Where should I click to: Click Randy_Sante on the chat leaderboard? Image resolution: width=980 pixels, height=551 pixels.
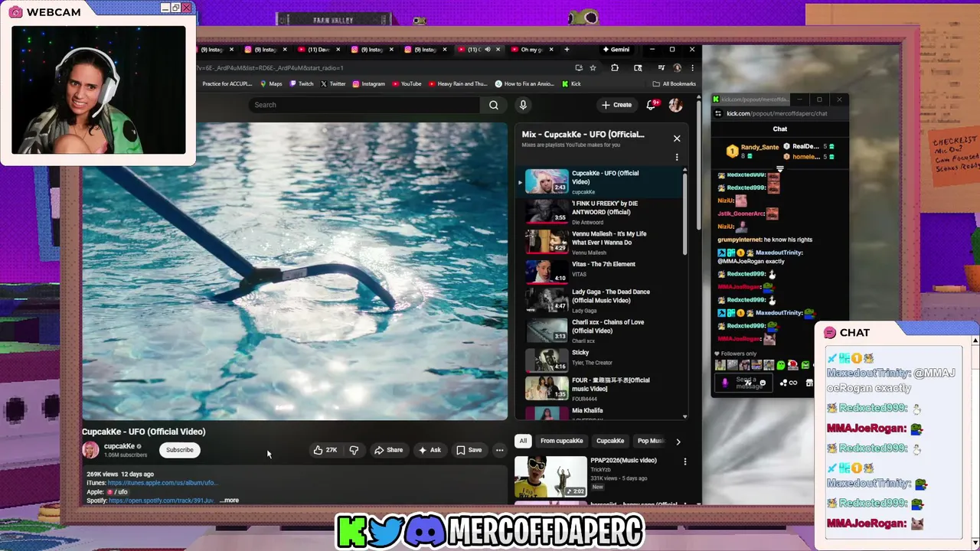(759, 147)
